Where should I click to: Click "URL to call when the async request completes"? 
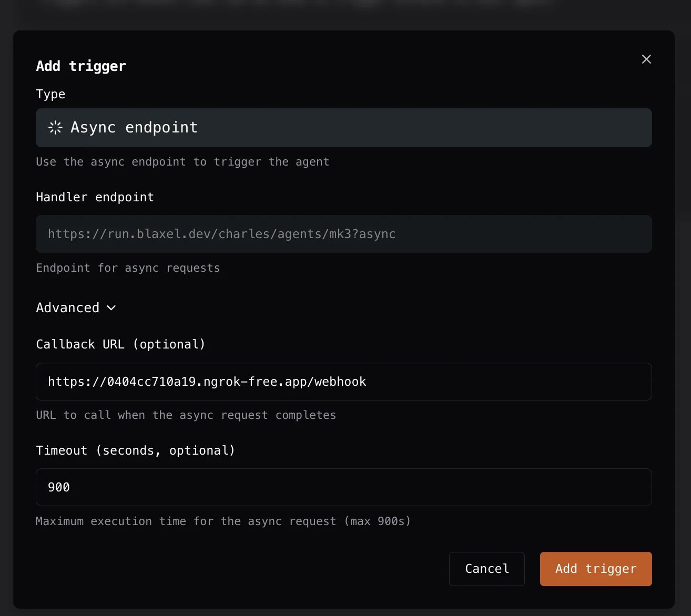click(x=186, y=415)
